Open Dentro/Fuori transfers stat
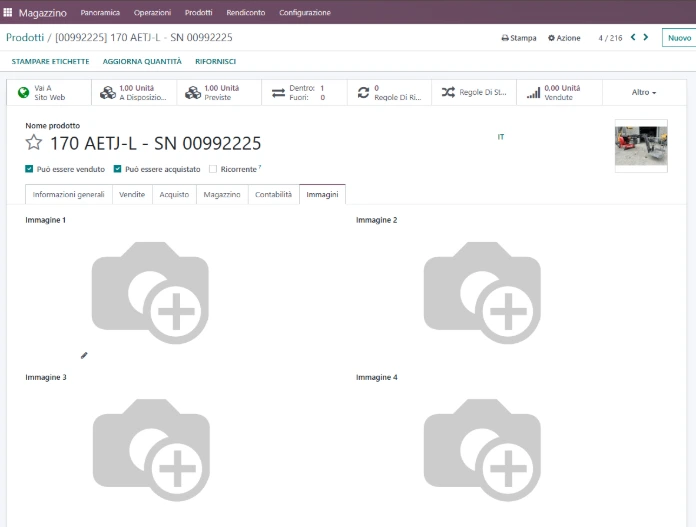Viewport: 696px width, 527px height. tap(304, 92)
